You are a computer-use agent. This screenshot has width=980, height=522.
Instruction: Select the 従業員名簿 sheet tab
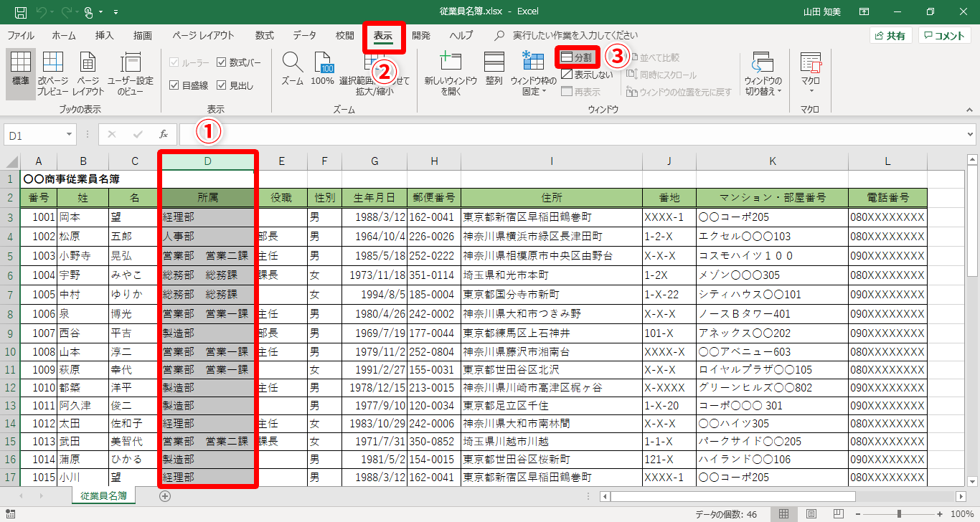104,495
